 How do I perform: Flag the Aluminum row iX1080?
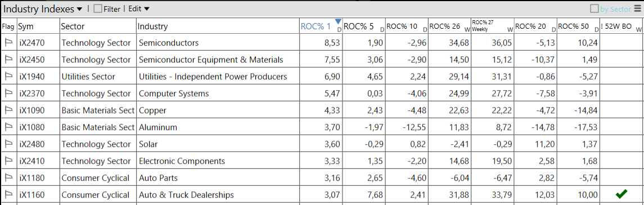pyautogui.click(x=8, y=127)
